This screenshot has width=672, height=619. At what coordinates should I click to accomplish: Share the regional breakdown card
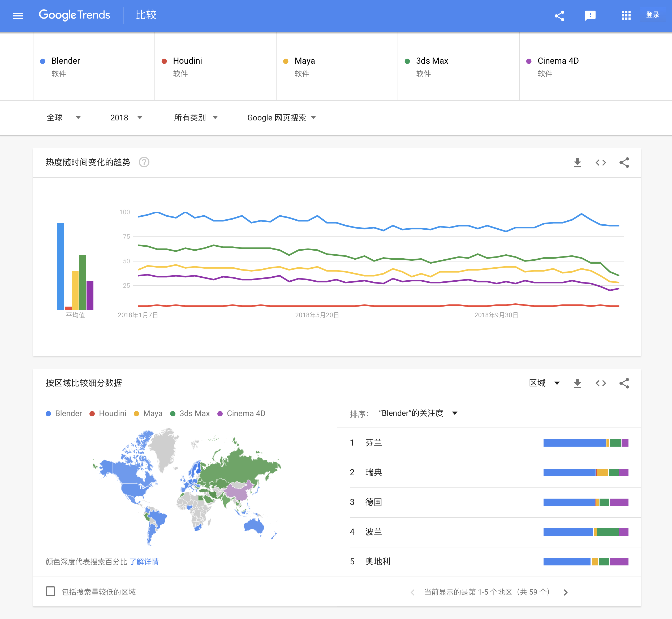pyautogui.click(x=624, y=383)
